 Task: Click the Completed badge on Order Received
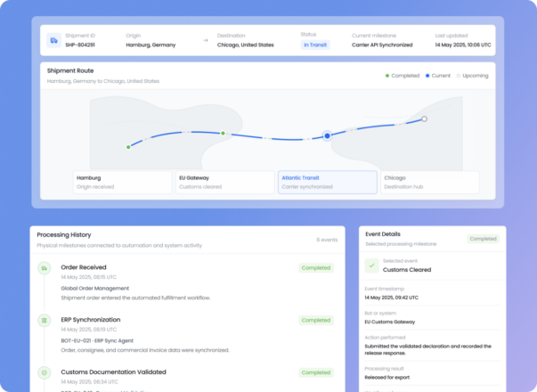(316, 268)
